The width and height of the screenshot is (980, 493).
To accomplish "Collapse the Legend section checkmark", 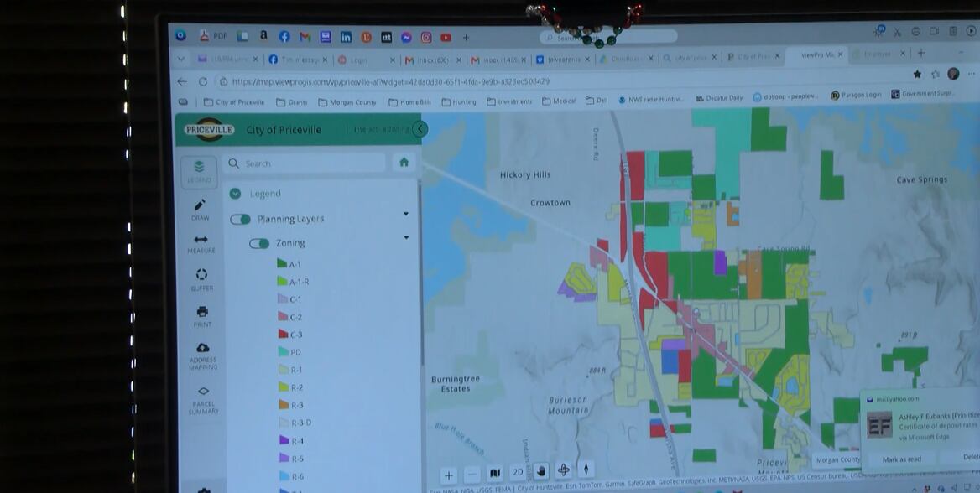I will [235, 194].
